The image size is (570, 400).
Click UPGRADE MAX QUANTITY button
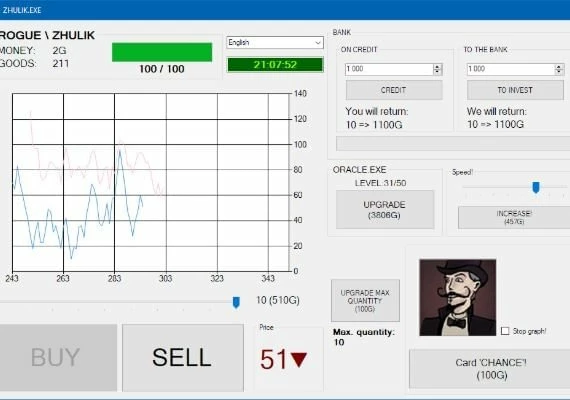coord(365,301)
